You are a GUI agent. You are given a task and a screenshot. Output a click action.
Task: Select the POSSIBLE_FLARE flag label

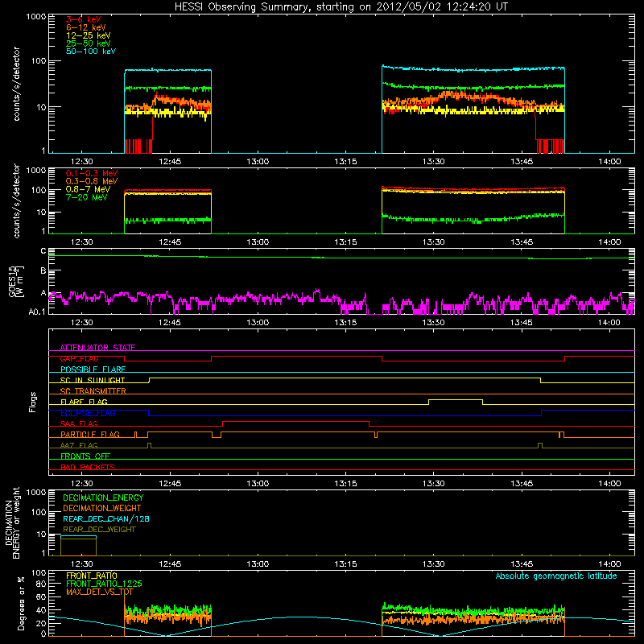(93, 369)
